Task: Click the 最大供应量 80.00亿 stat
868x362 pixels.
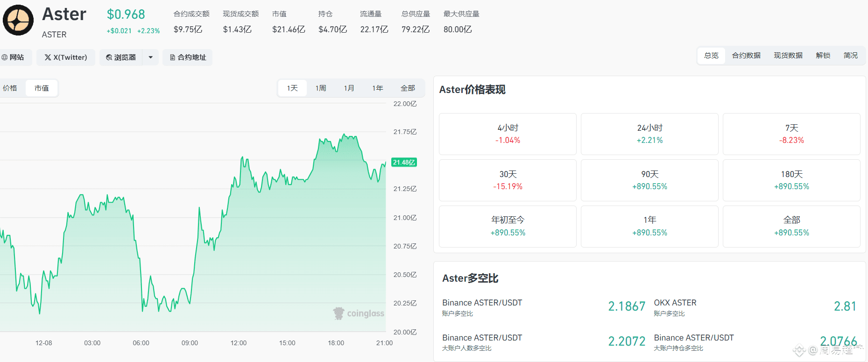Action: (461, 21)
